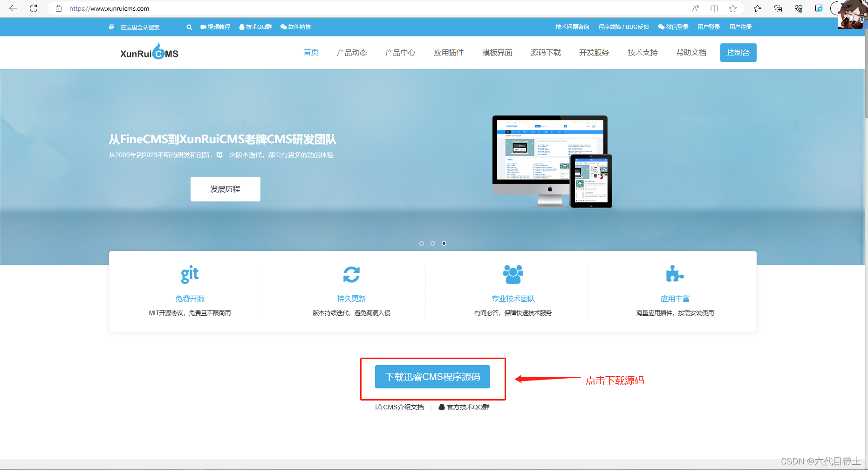The width and height of the screenshot is (868, 470).
Task: Open the favorites list icon
Action: (758, 8)
